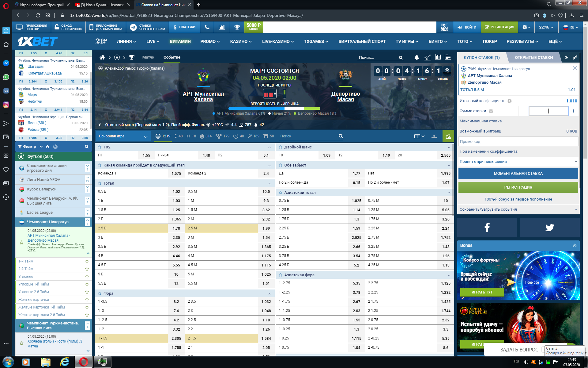Click the football icon in breadcrumb
This screenshot has width=588, height=368.
[x=117, y=57]
